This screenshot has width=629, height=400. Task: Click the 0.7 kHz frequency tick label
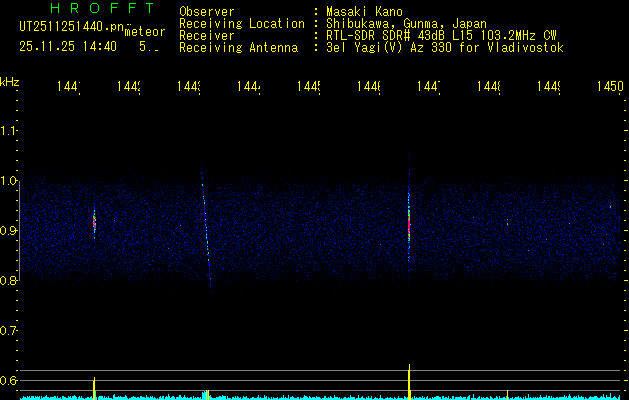click(10, 331)
